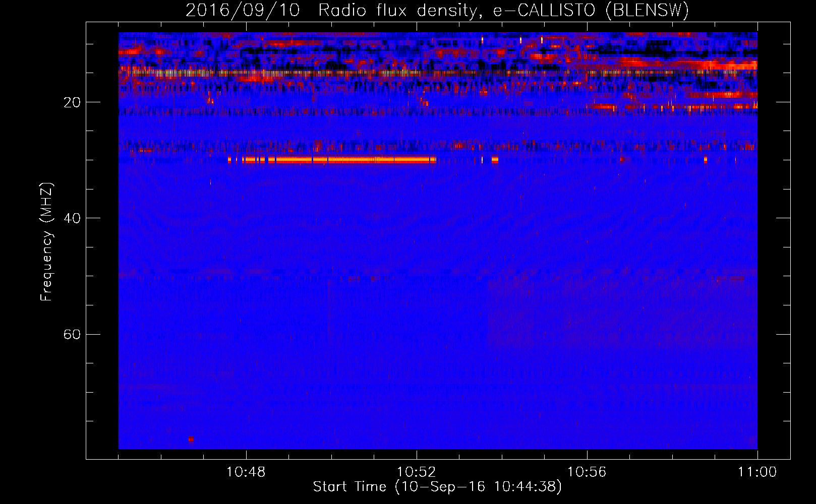This screenshot has height=504, width=816.
Task: Click the small red spot at the spectrogram's bottom left
Action: click(x=191, y=439)
